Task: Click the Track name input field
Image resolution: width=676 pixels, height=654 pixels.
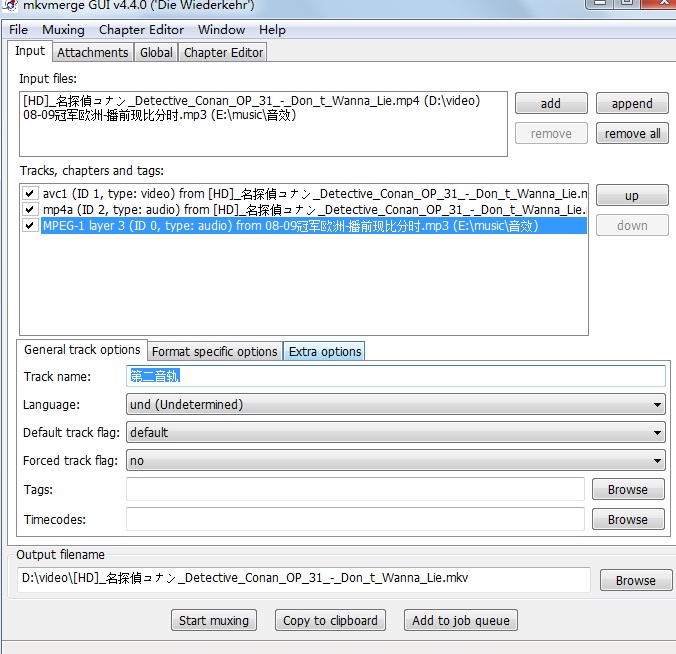Action: click(395, 376)
